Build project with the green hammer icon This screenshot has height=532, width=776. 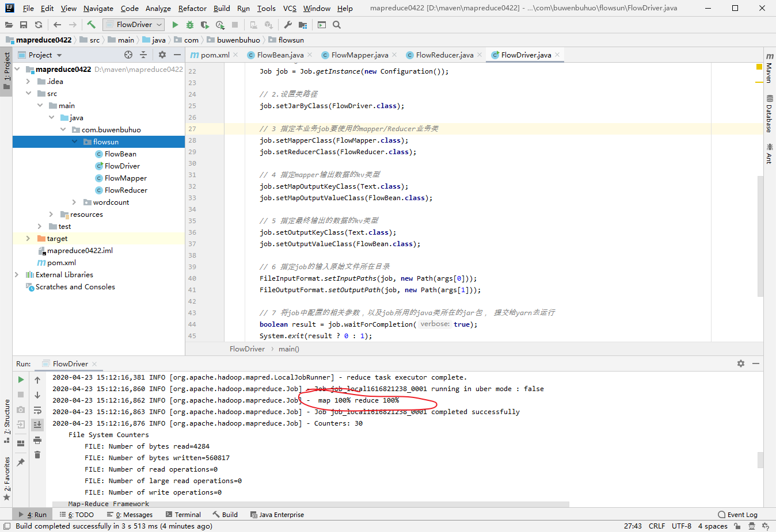(x=91, y=25)
